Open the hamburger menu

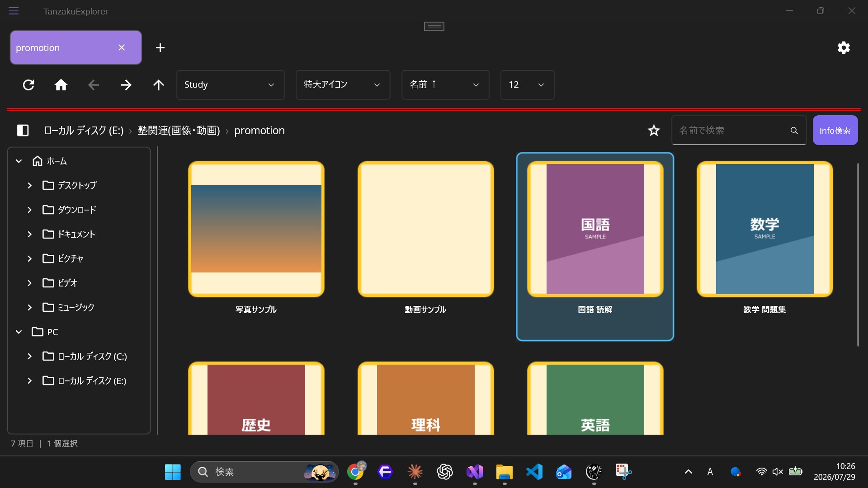coord(14,11)
